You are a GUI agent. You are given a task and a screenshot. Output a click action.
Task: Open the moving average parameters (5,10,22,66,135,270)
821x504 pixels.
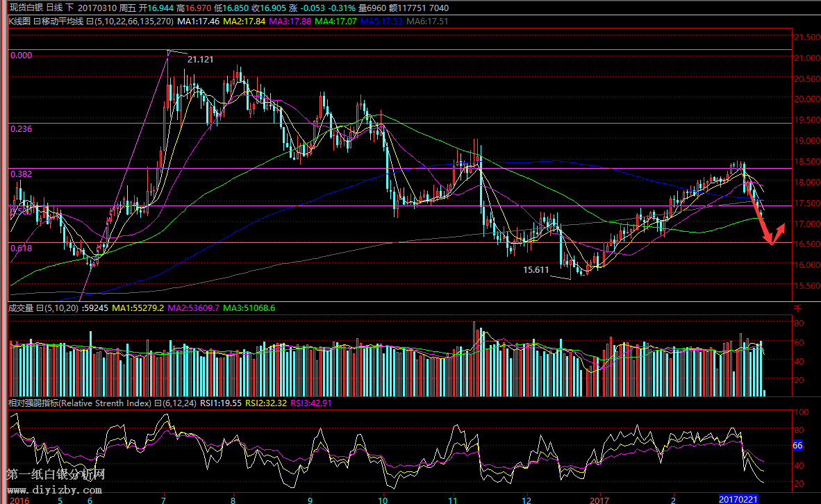[128, 21]
